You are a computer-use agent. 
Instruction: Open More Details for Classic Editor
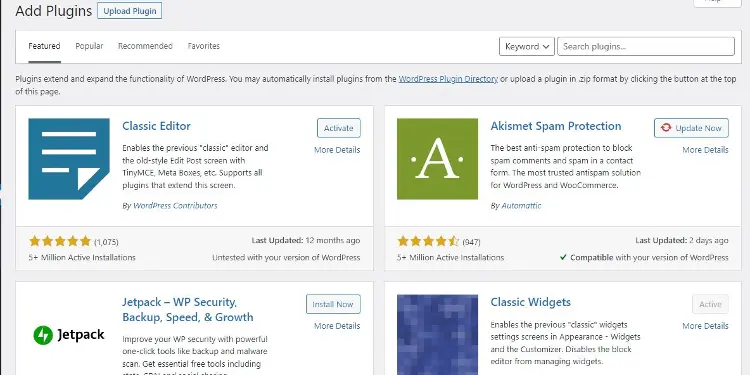pos(337,150)
